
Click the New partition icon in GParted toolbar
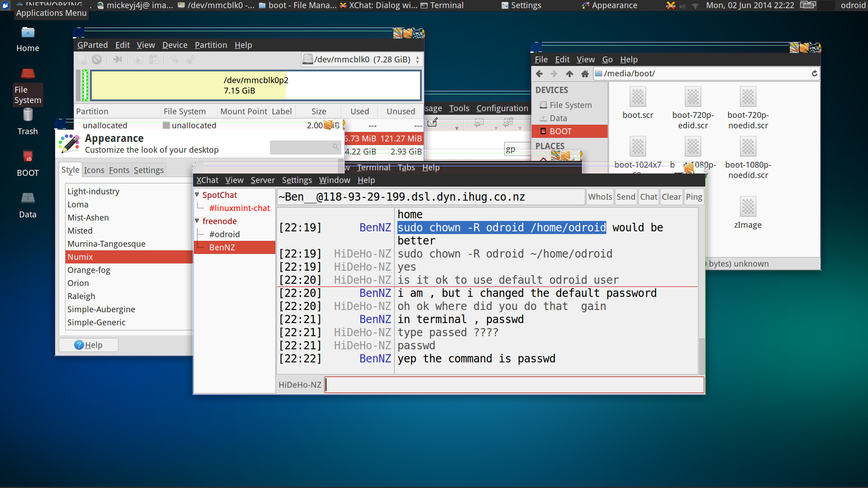(82, 59)
